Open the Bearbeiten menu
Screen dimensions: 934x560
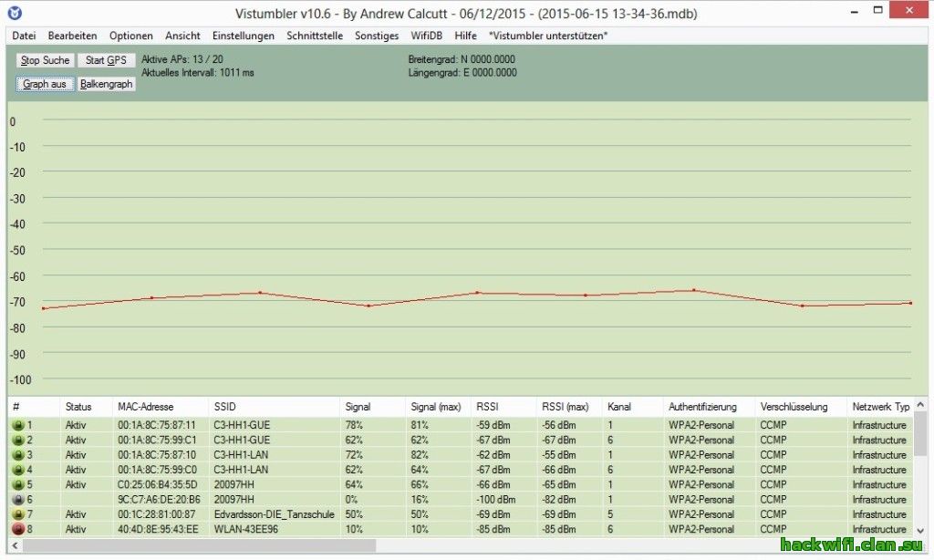click(x=72, y=36)
